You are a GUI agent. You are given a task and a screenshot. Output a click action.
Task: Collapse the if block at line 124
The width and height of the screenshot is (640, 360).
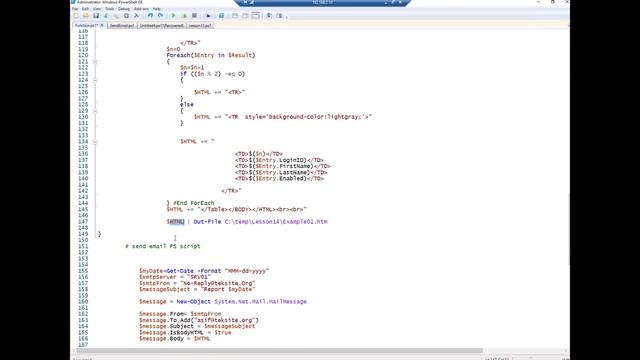(95, 80)
